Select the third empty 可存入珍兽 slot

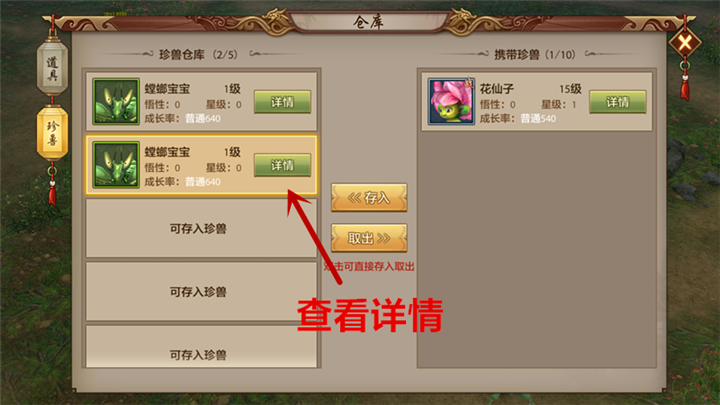click(x=201, y=228)
